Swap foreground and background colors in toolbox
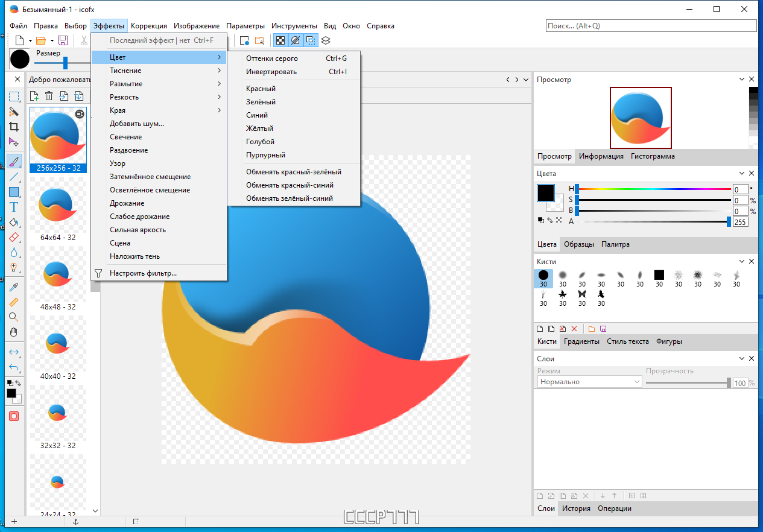 (18, 383)
